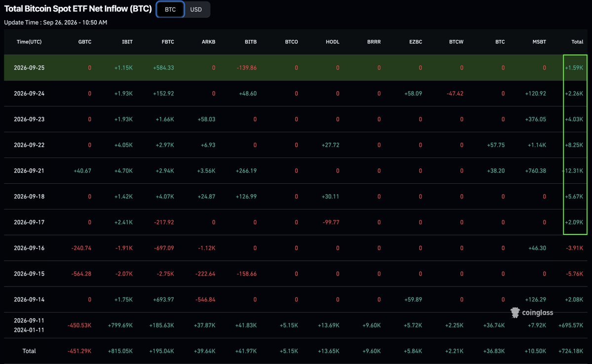This screenshot has height=364, width=592.
Task: Click the +760.38 MSBT value
Action: point(535,171)
